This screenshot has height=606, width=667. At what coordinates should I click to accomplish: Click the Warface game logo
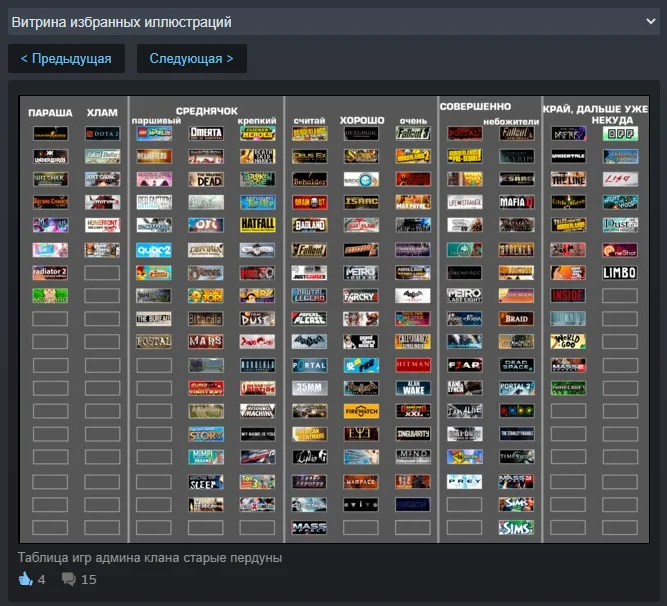click(x=361, y=482)
